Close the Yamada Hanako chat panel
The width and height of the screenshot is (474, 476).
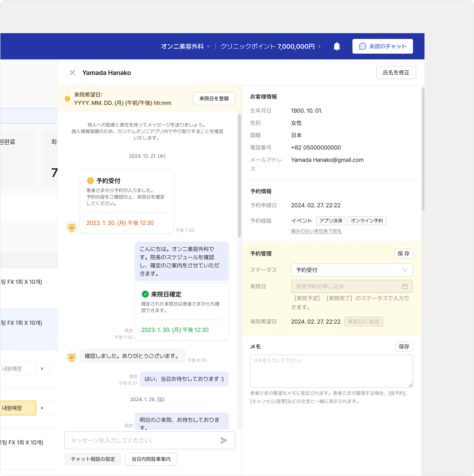(x=72, y=73)
